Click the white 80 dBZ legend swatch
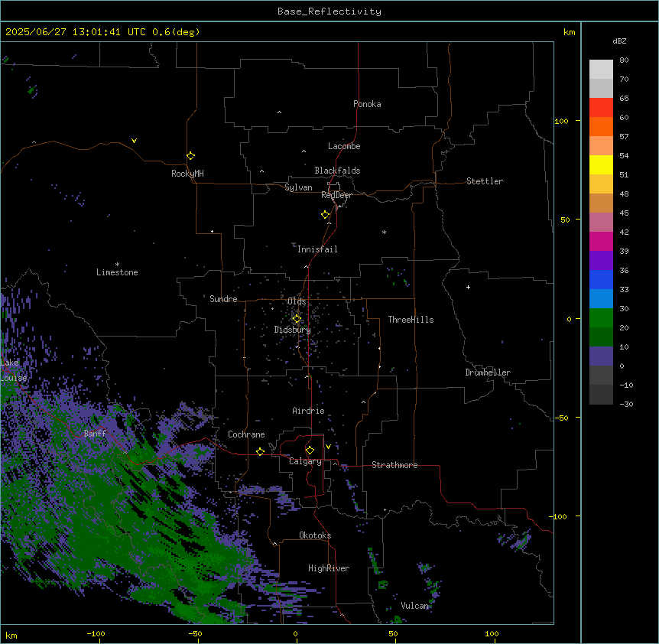659x644 pixels. click(x=601, y=69)
